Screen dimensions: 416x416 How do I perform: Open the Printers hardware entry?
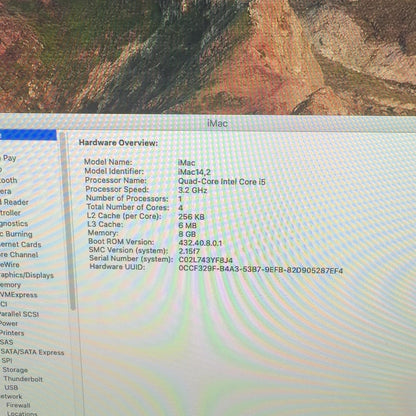click(12, 333)
